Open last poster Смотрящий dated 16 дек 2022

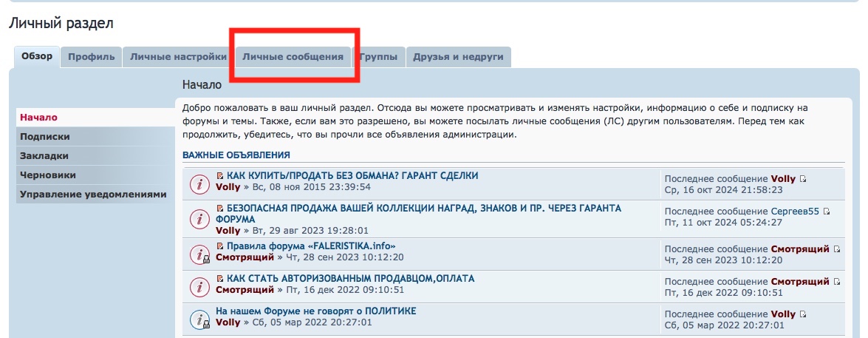[801, 282]
